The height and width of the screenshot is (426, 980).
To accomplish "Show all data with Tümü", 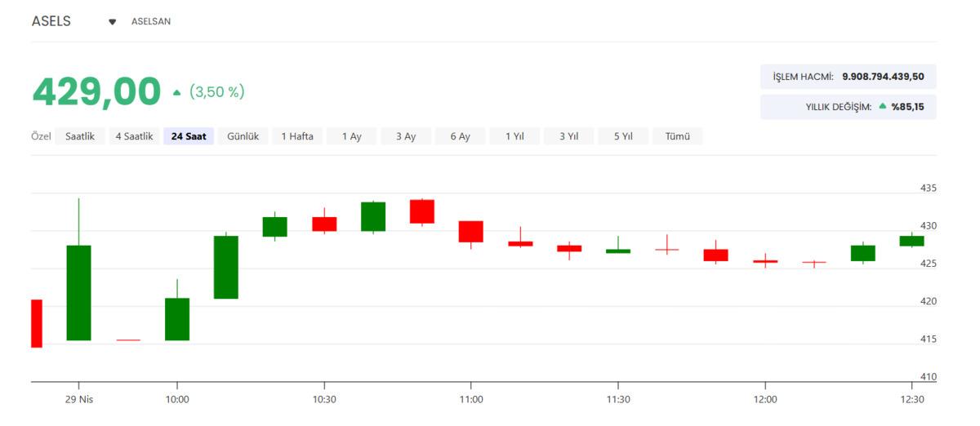I will click(x=677, y=136).
